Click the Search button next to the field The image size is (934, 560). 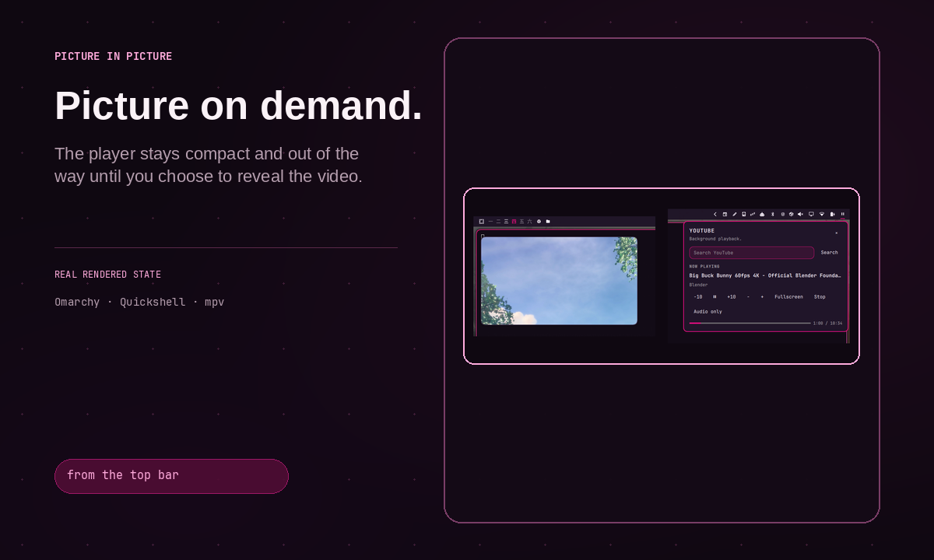point(830,253)
